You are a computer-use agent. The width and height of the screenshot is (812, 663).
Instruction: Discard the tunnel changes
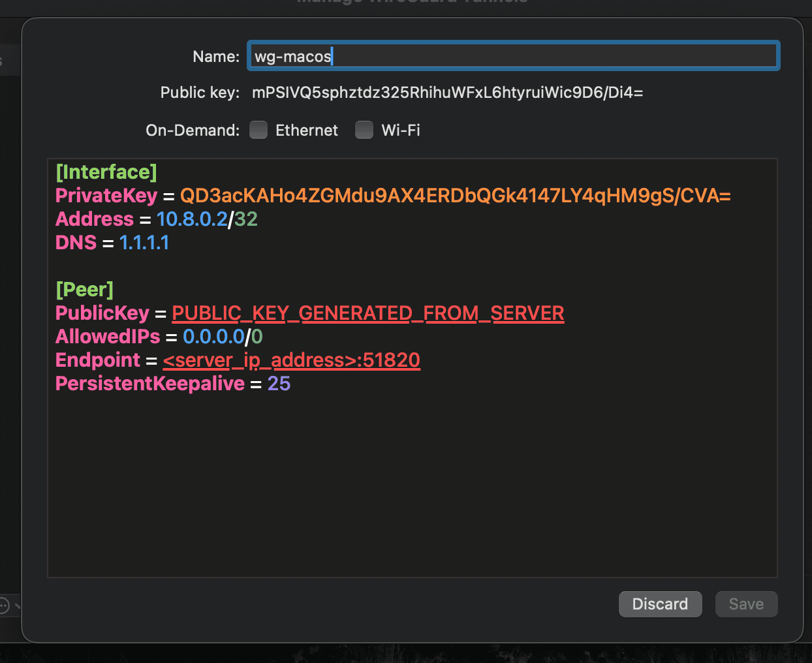pos(660,604)
